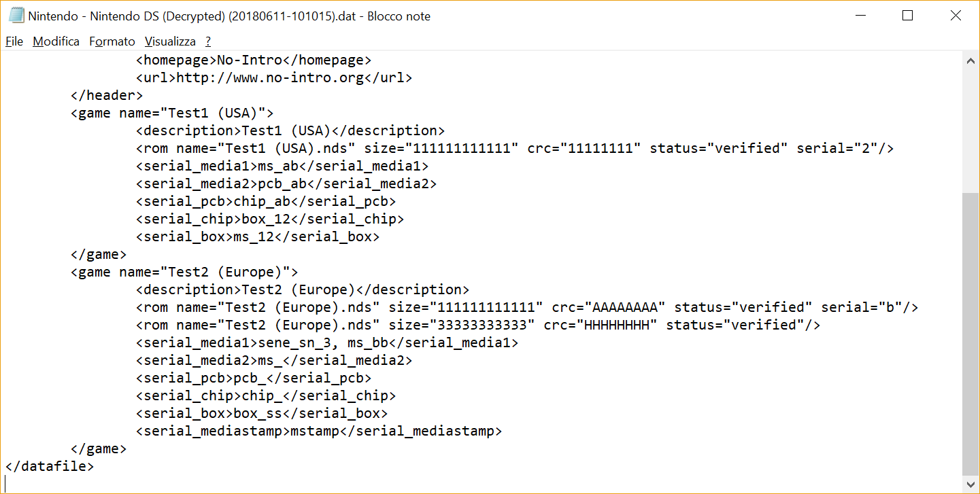Click the scroll up arrow
Viewport: 980px width, 494px height.
pyautogui.click(x=971, y=60)
